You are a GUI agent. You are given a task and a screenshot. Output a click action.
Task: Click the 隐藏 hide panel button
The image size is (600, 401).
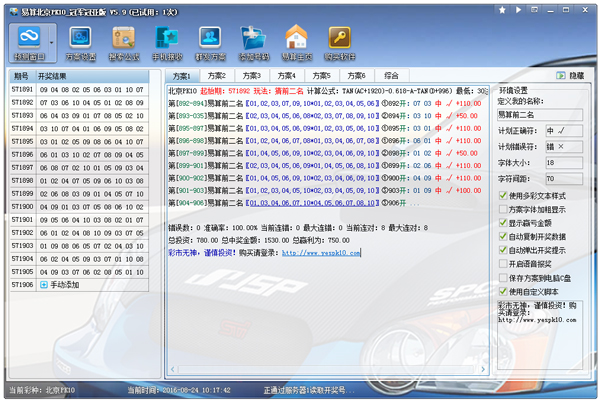(571, 76)
